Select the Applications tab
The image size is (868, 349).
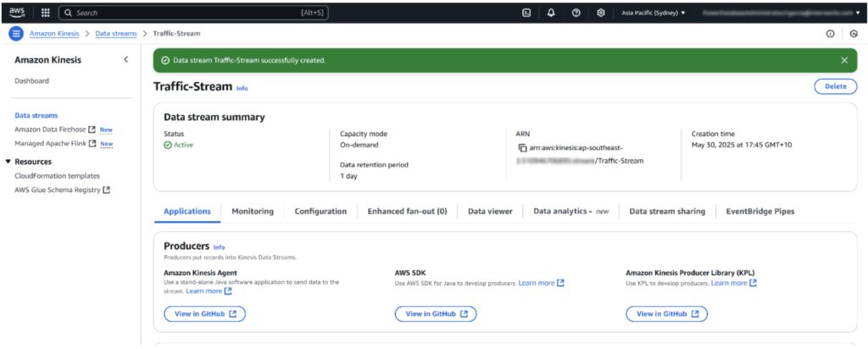point(187,211)
